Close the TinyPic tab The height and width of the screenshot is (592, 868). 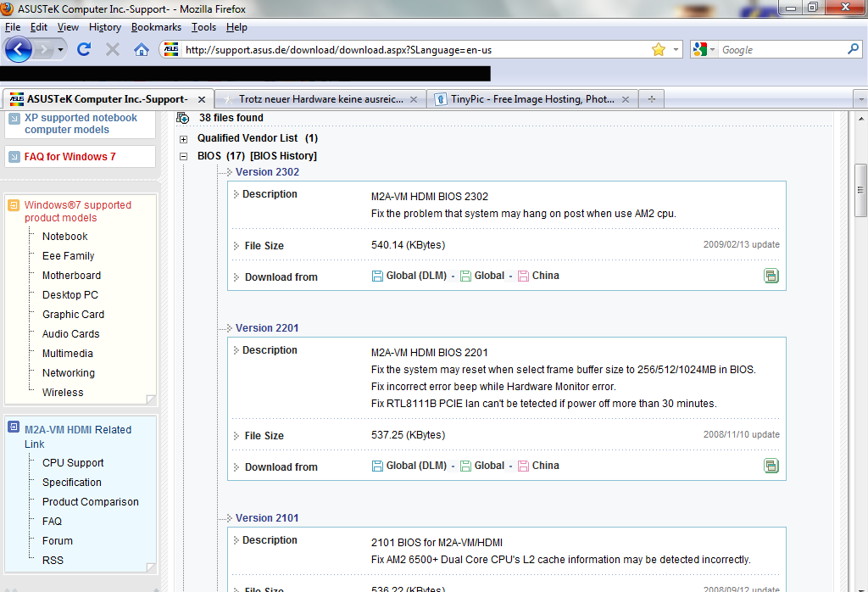tap(626, 100)
